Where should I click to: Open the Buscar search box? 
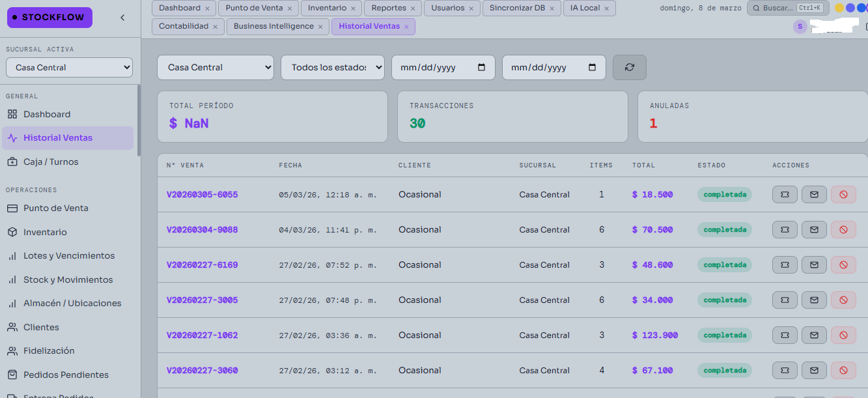787,8
